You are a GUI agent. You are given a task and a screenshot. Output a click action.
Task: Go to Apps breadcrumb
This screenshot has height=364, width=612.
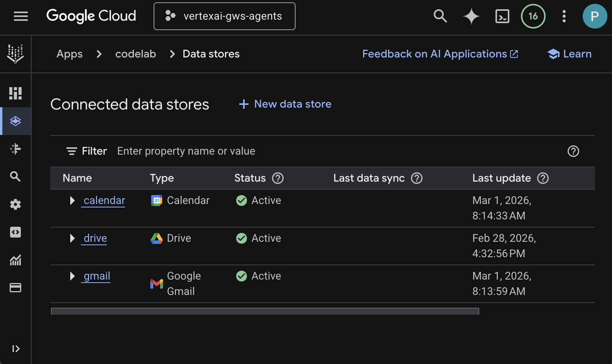69,54
